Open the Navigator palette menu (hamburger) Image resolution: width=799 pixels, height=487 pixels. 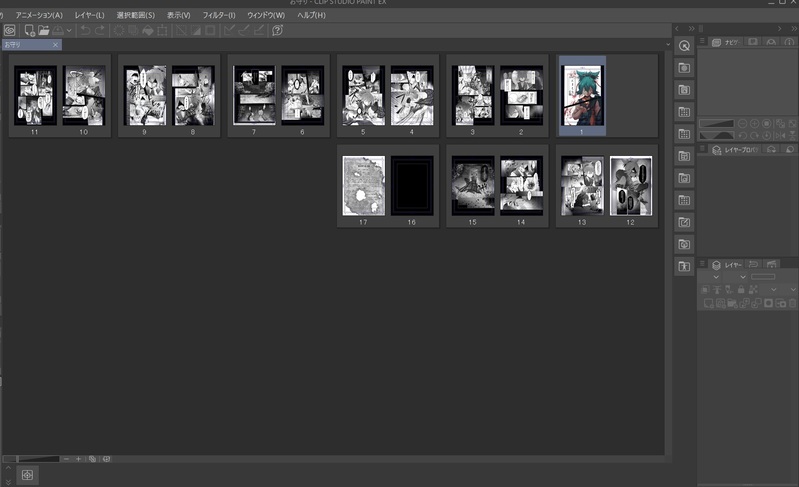pos(702,41)
